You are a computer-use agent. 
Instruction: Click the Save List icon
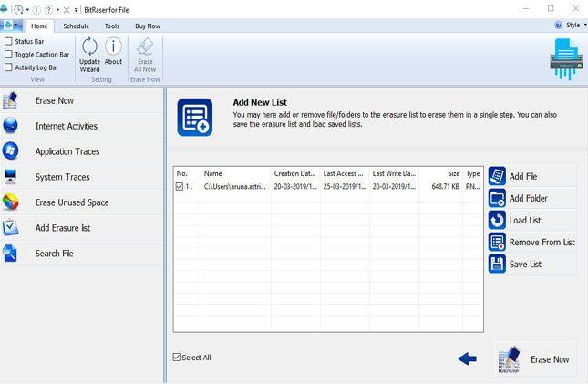(x=498, y=264)
